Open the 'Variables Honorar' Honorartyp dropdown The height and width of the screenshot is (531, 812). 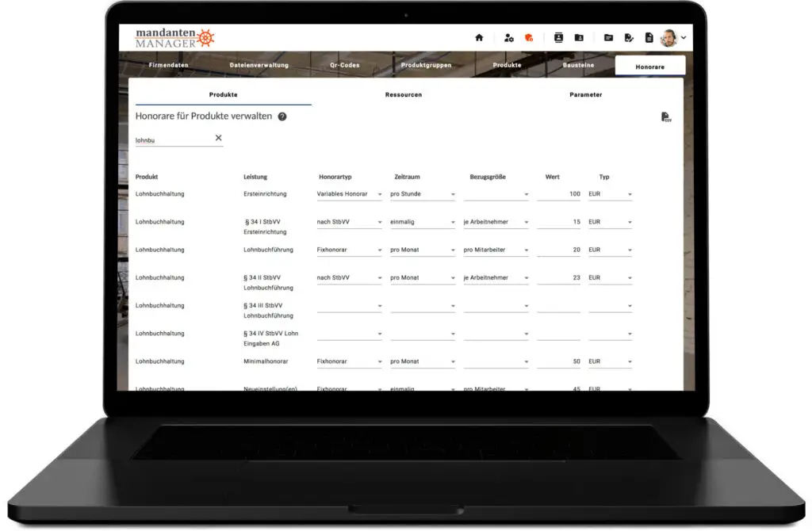coord(350,194)
